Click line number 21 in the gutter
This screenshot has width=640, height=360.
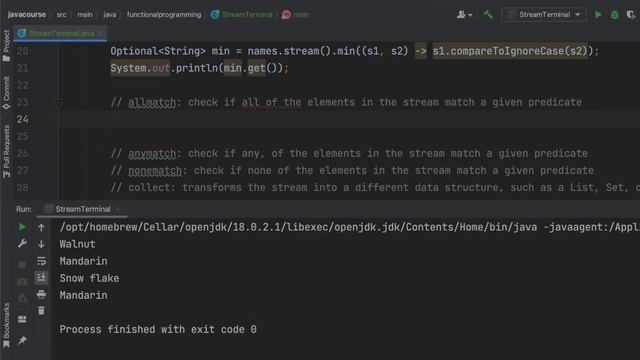pyautogui.click(x=22, y=68)
